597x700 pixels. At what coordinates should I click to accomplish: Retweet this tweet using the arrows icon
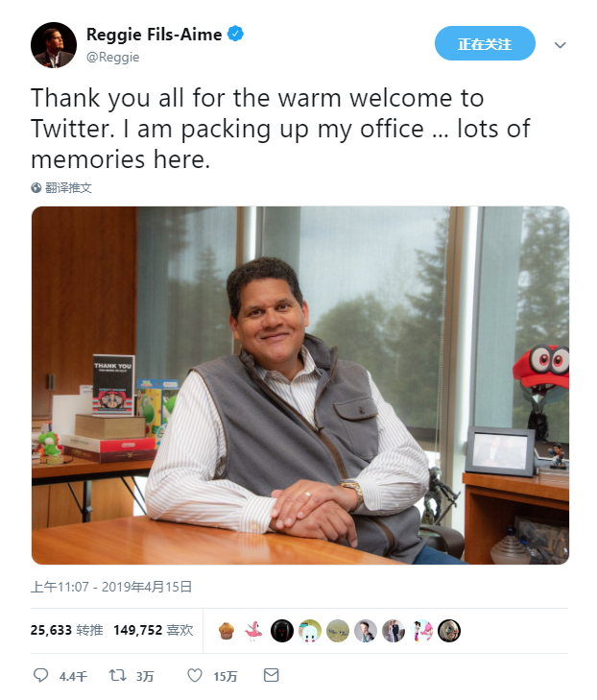[x=117, y=676]
